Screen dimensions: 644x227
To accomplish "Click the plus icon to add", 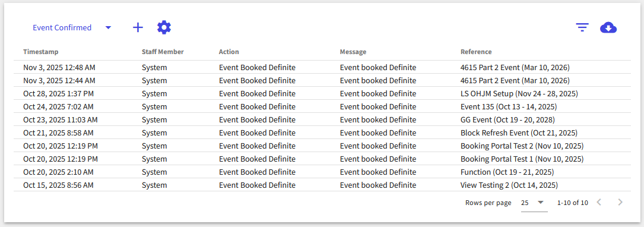I will pos(138,27).
